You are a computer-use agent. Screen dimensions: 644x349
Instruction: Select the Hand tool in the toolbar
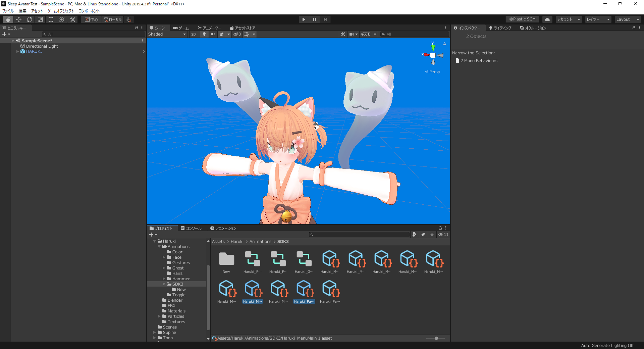(x=7, y=19)
